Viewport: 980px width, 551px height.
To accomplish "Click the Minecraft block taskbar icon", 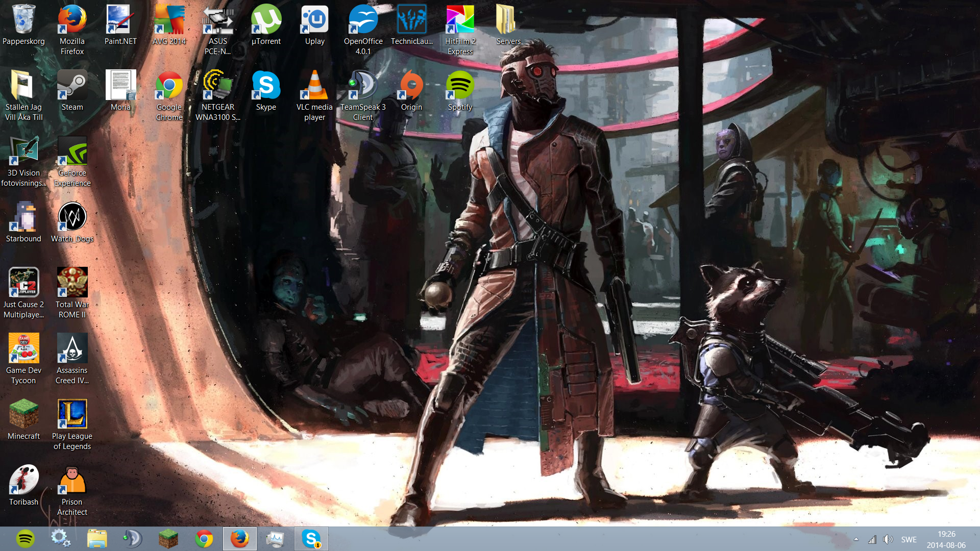I will 168,539.
